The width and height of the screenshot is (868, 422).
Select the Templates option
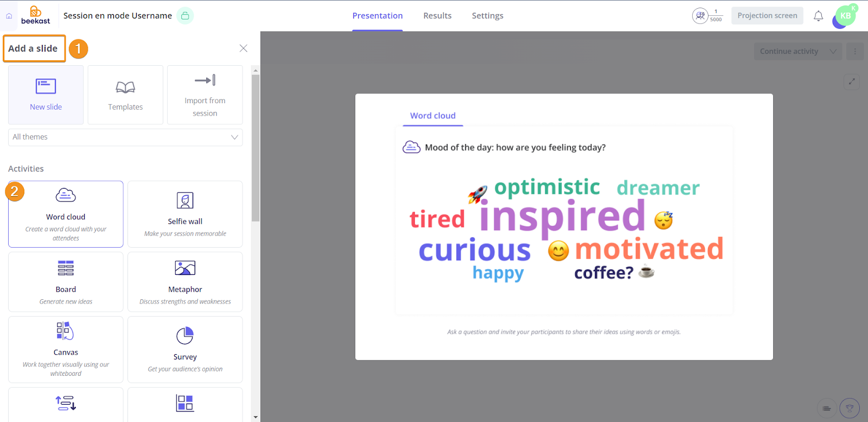[125, 95]
